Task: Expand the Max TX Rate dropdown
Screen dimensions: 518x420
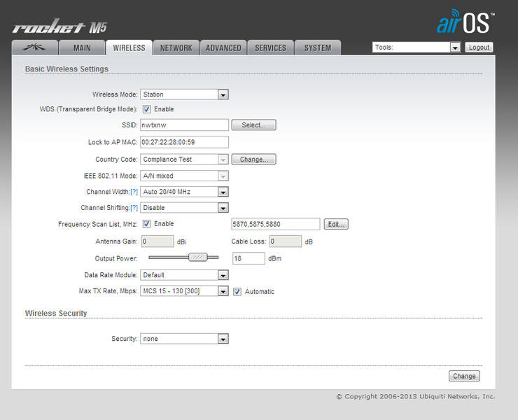Action: tap(184, 290)
